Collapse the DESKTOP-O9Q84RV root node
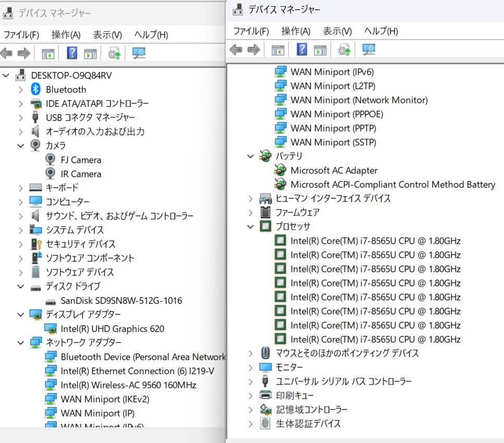 point(6,76)
